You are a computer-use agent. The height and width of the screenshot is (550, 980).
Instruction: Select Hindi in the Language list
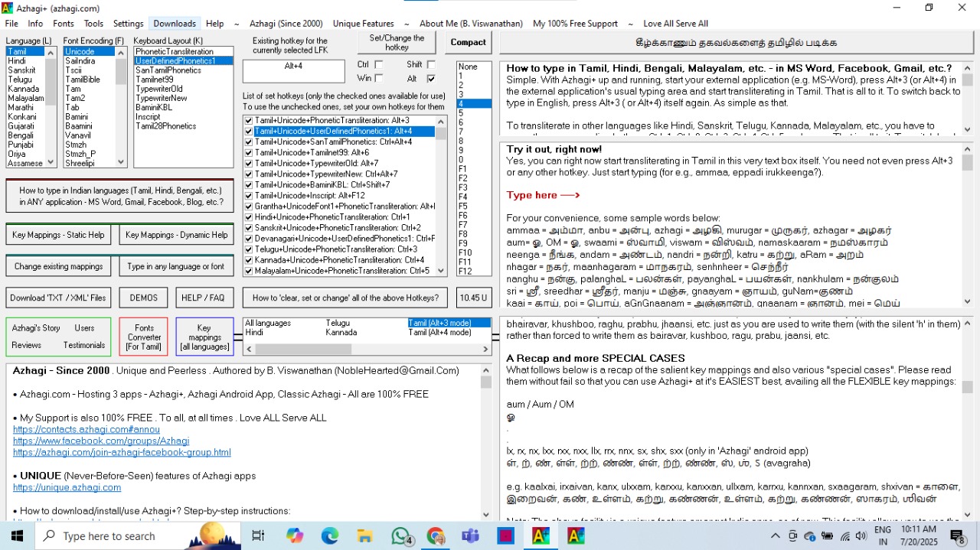[17, 61]
